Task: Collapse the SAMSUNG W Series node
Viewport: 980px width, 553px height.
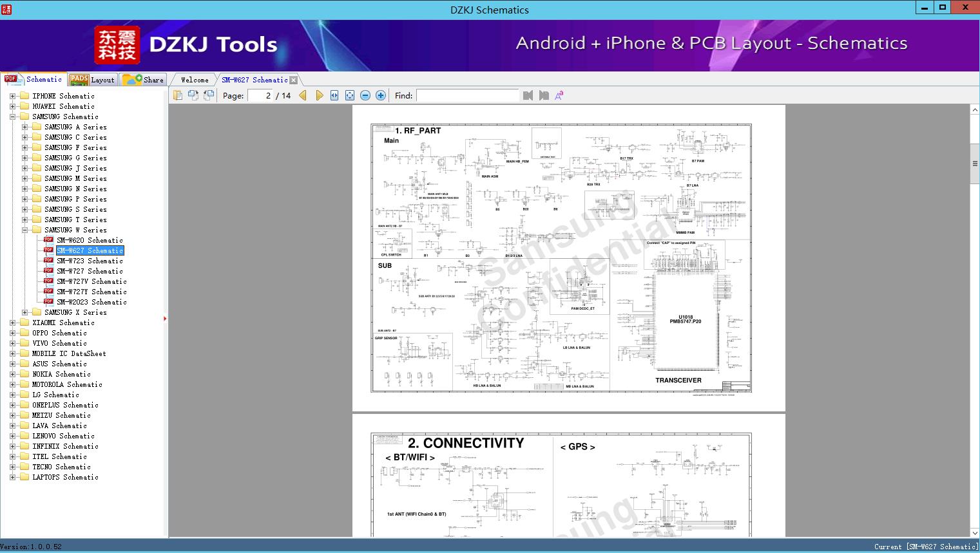Action: (x=24, y=230)
